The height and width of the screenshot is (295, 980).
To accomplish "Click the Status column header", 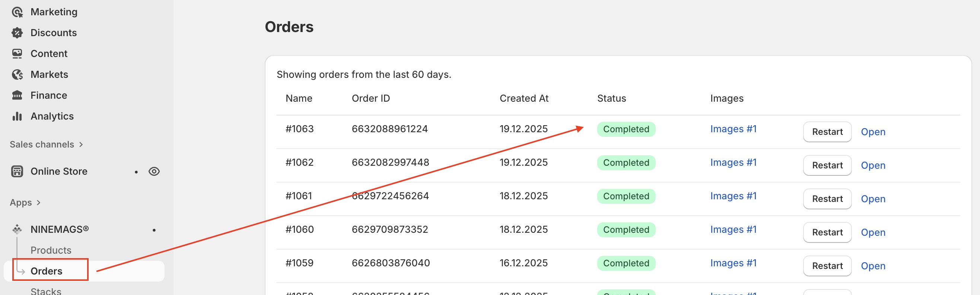I will coord(611,98).
